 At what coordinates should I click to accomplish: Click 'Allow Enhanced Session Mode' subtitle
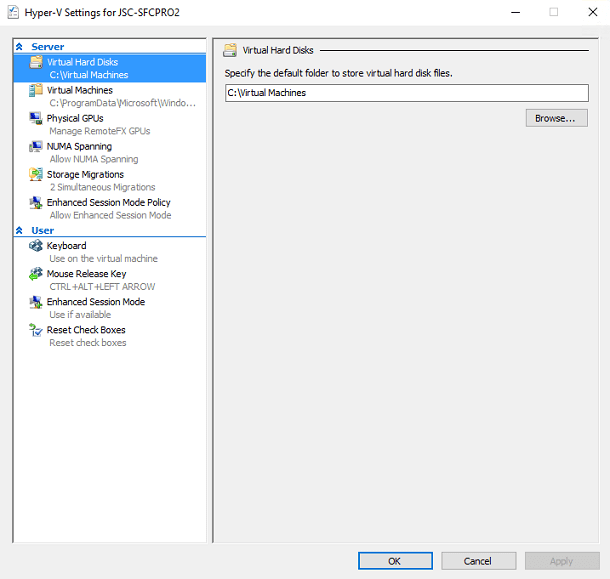point(110,215)
